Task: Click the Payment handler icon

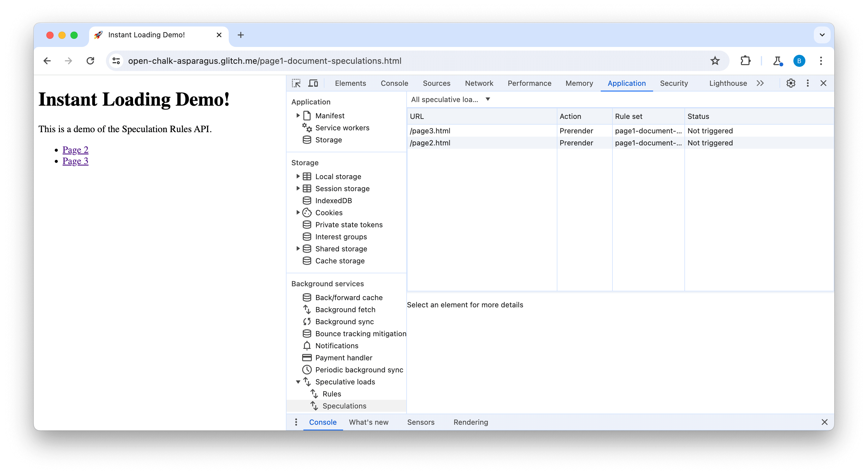Action: point(306,357)
